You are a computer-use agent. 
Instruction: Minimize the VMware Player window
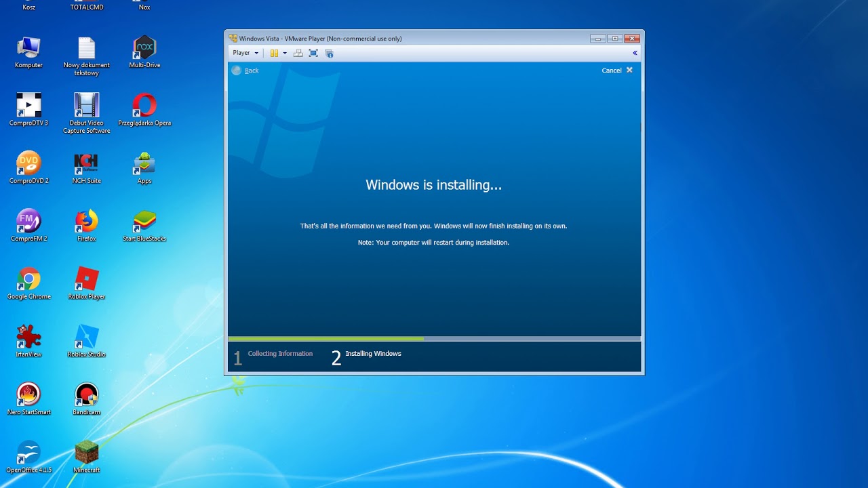point(597,39)
